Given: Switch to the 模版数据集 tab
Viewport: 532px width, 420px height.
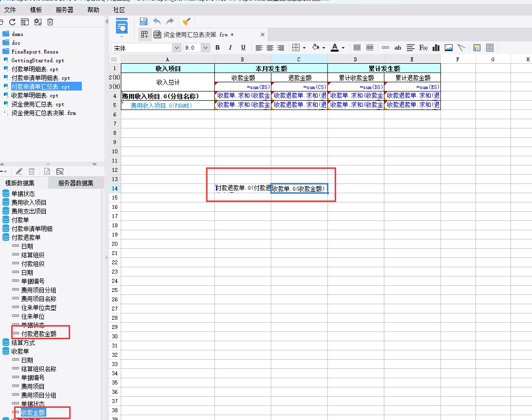Looking at the screenshot, I should [x=19, y=183].
